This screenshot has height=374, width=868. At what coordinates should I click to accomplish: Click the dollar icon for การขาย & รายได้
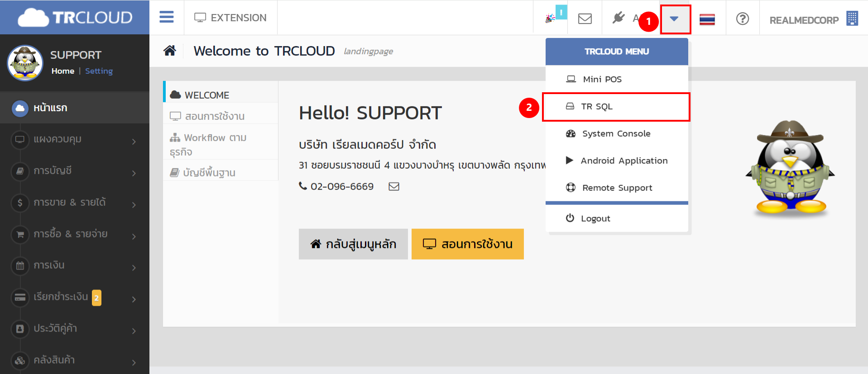point(20,203)
